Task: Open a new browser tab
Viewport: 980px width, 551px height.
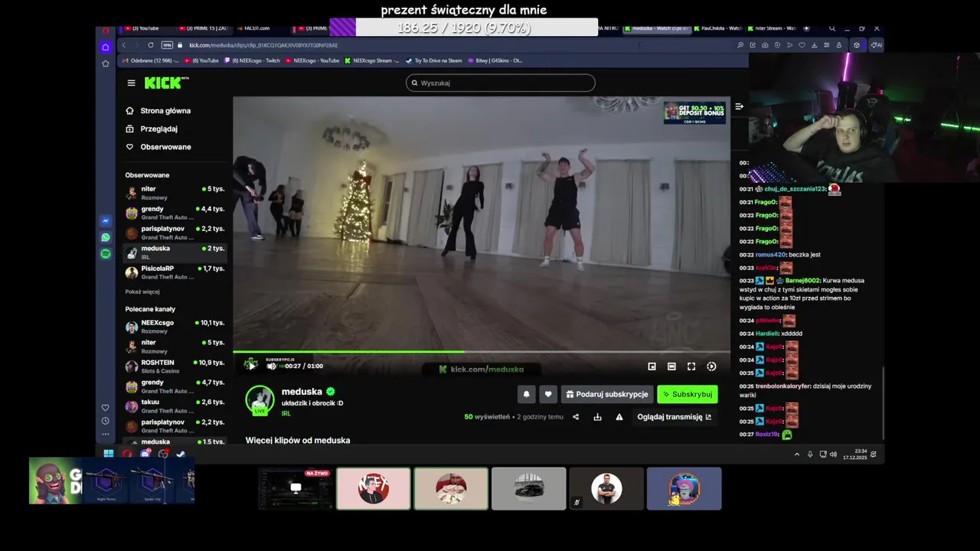Action: click(806, 28)
